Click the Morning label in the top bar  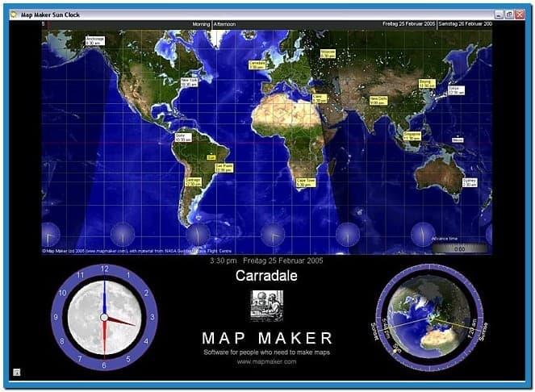coord(201,24)
